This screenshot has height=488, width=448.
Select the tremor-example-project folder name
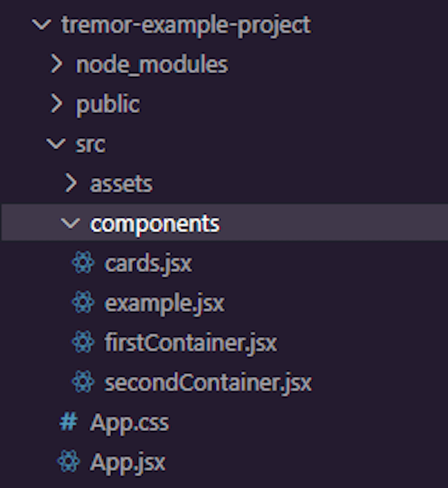click(x=186, y=26)
